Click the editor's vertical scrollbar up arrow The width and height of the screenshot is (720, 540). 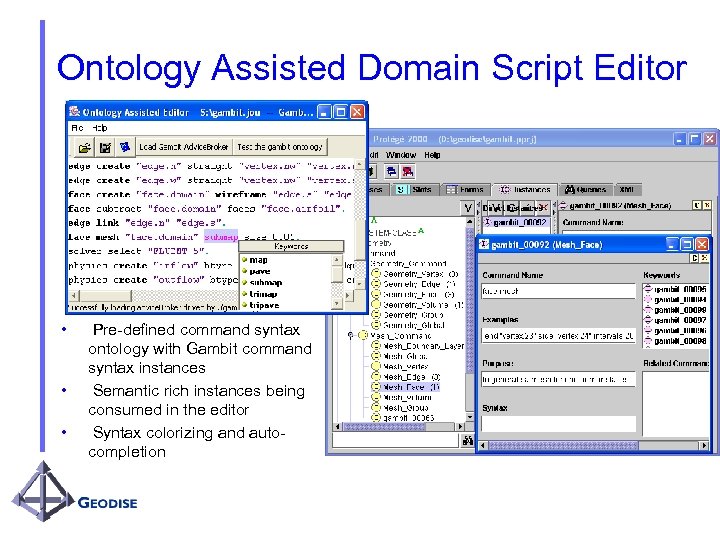[360, 164]
